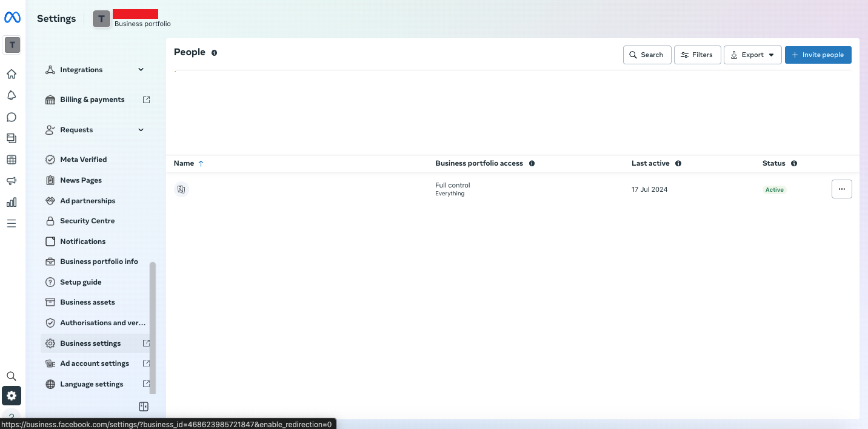
Task: Click the sidebar vertical scrollbar
Action: coord(153,328)
